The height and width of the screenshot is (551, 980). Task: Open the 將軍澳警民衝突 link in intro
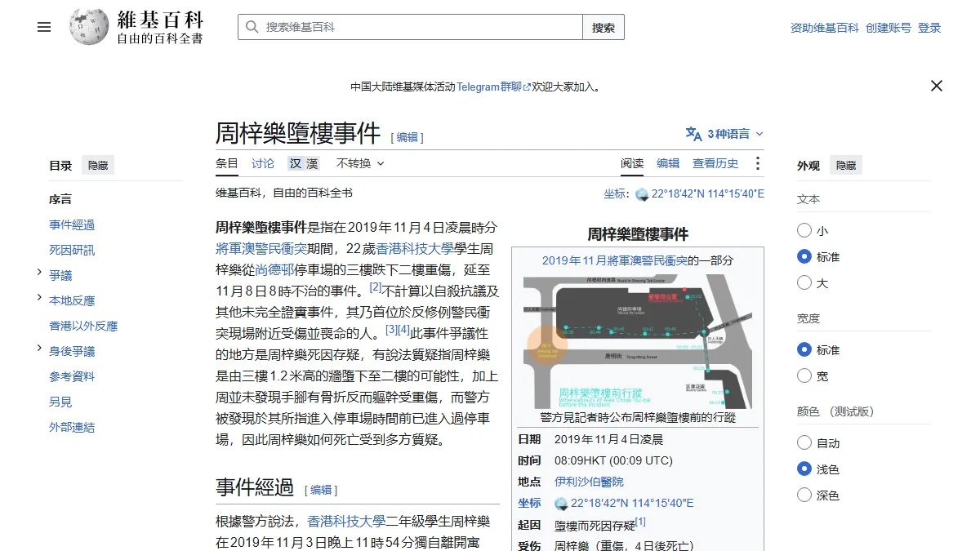point(261,248)
